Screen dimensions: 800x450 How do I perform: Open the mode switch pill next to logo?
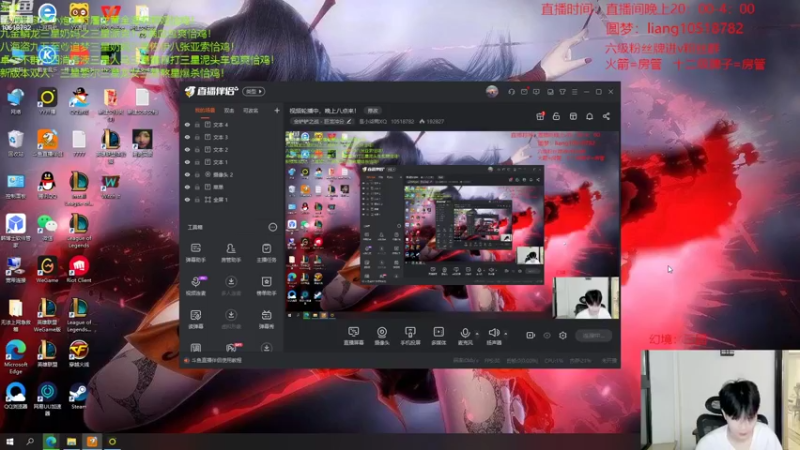pyautogui.click(x=254, y=91)
